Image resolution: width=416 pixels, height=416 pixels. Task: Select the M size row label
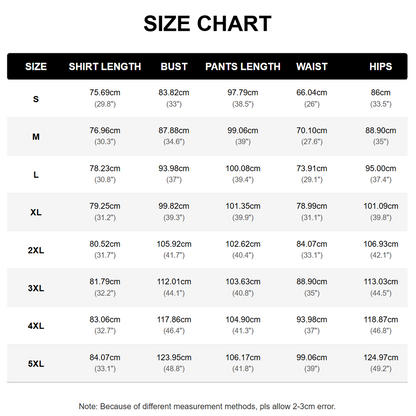[x=36, y=137]
